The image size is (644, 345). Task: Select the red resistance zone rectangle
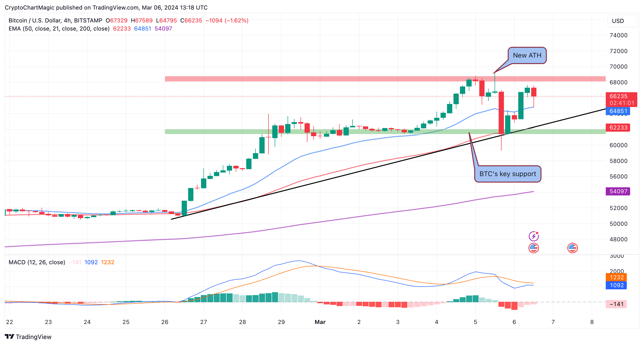point(385,79)
